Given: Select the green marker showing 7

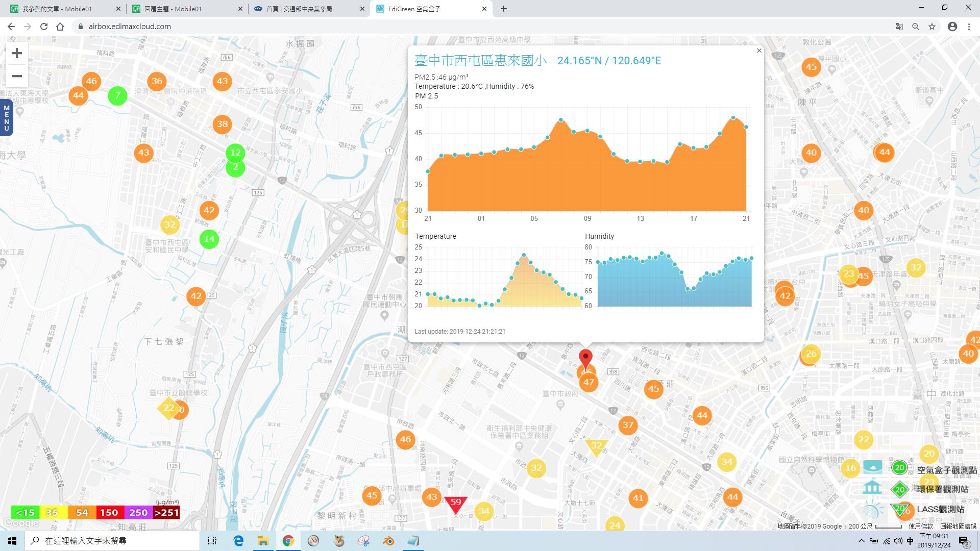Looking at the screenshot, I should (x=117, y=95).
